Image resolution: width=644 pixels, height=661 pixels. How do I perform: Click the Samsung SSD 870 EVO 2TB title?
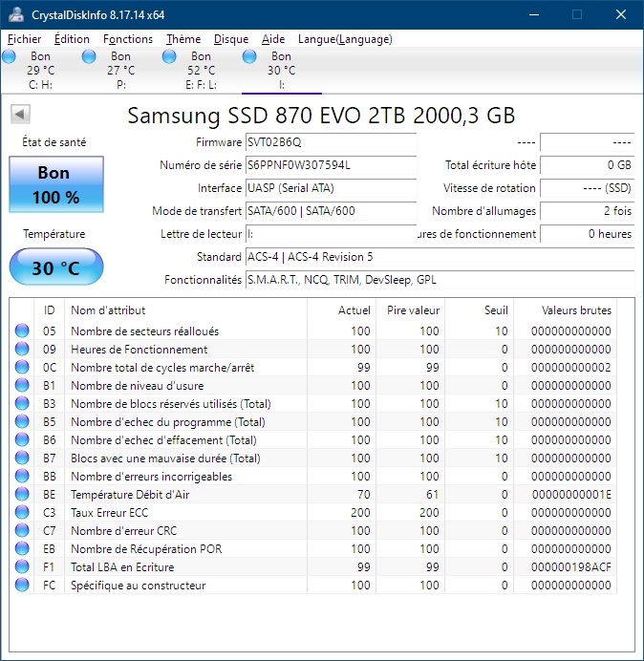point(321,115)
